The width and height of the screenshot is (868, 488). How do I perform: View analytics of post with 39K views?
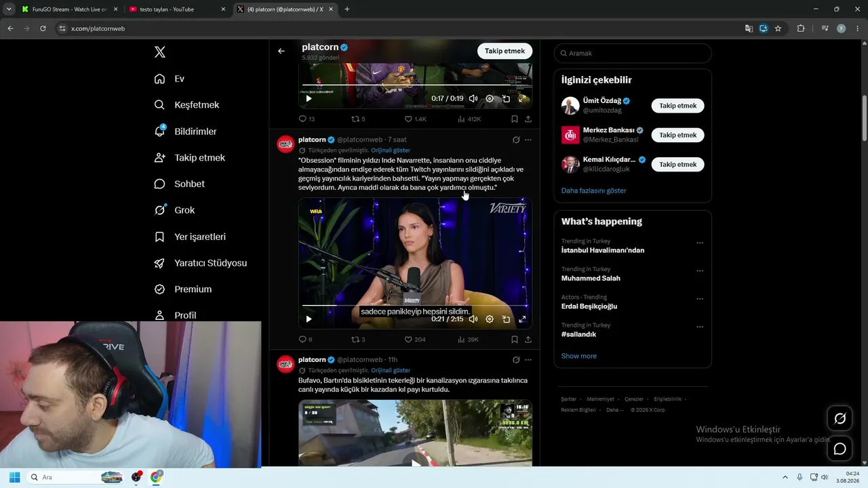click(x=469, y=340)
